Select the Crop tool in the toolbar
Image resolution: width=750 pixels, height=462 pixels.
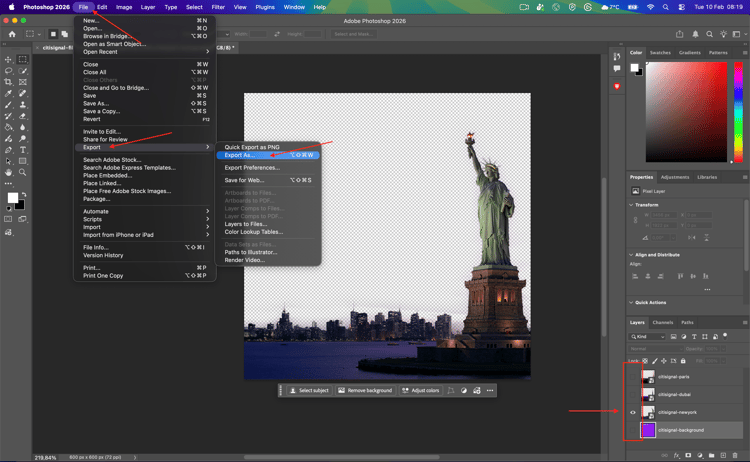(9, 82)
